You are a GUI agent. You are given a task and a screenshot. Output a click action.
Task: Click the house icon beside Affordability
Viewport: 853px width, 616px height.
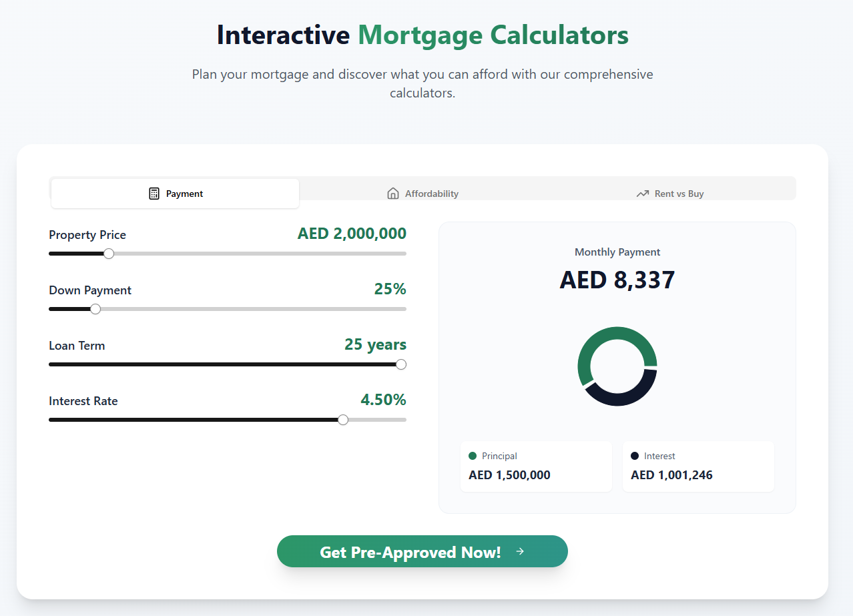click(393, 194)
